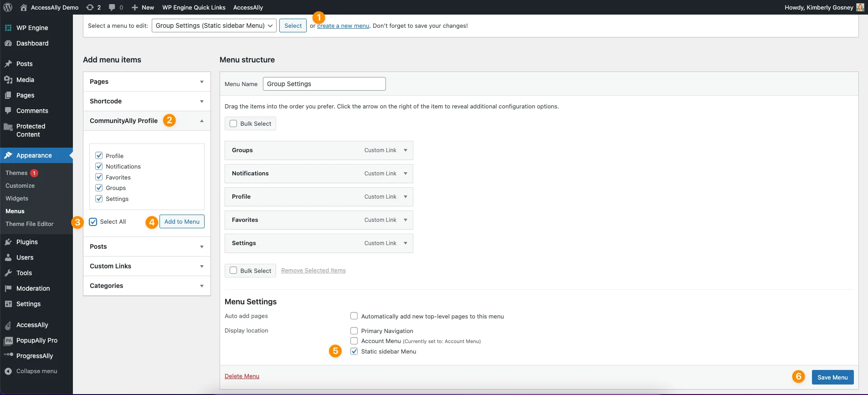Screen dimensions: 868x395
Task: Click the Plugins icon in sidebar
Action: click(x=8, y=242)
